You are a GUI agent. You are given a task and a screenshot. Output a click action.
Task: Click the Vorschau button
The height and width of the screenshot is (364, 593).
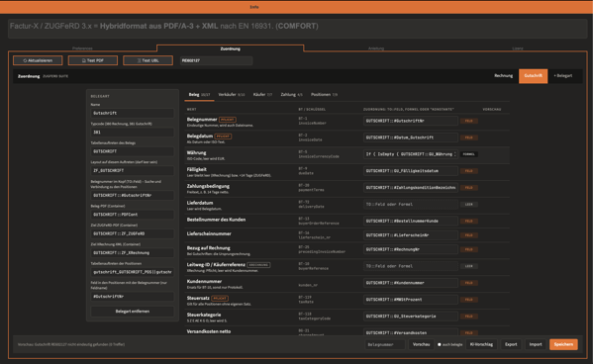coord(421,344)
